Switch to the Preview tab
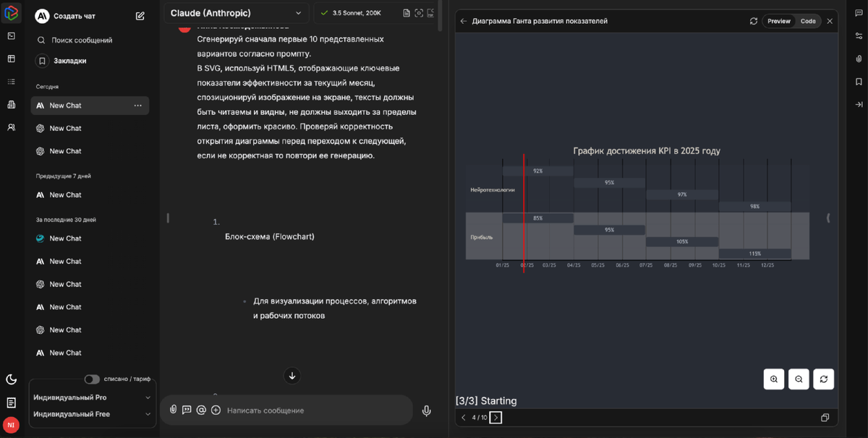 point(779,21)
